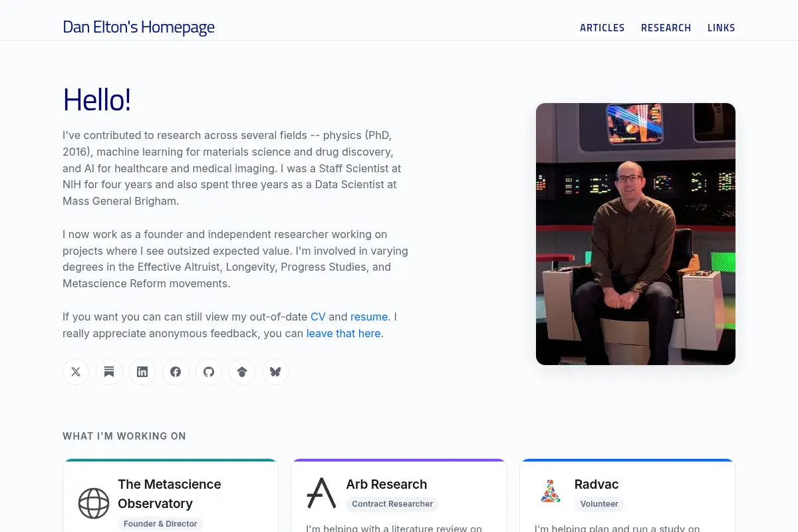
Task: Open the Research nav item
Action: pos(666,28)
